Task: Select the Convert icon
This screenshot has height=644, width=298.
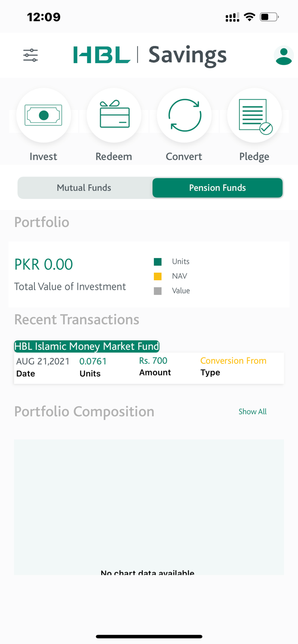Action: (x=184, y=115)
